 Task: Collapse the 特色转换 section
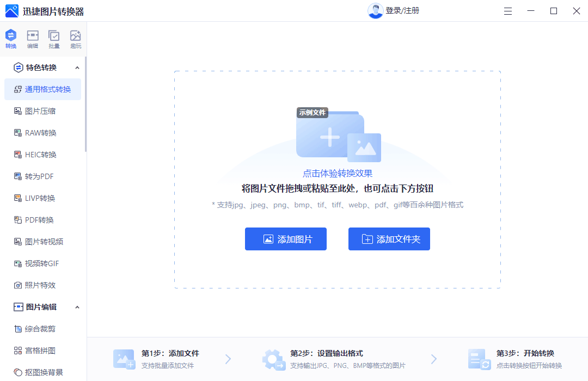77,67
